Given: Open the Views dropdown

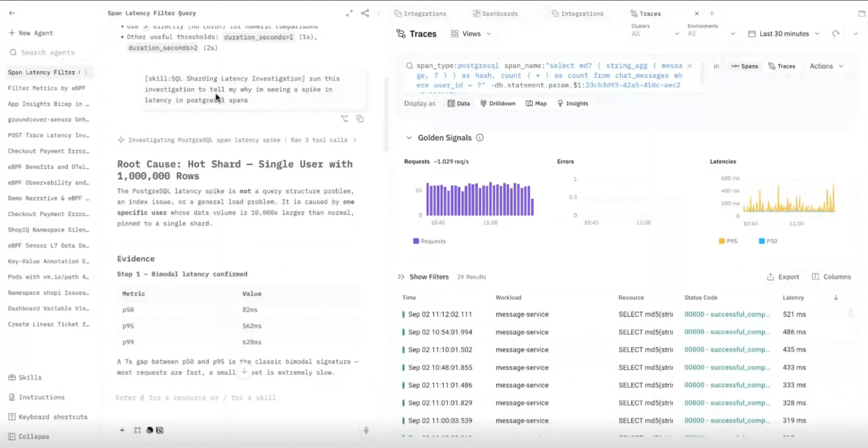Looking at the screenshot, I should coord(471,34).
